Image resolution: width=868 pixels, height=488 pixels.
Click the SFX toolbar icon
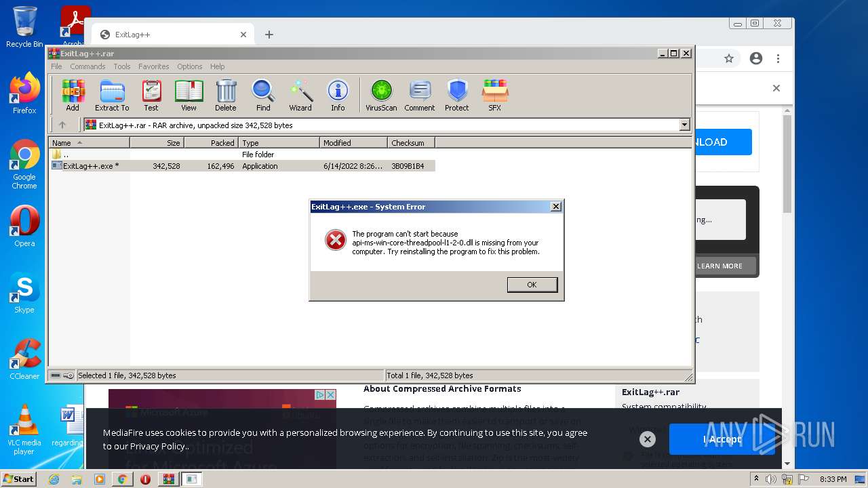[495, 95]
